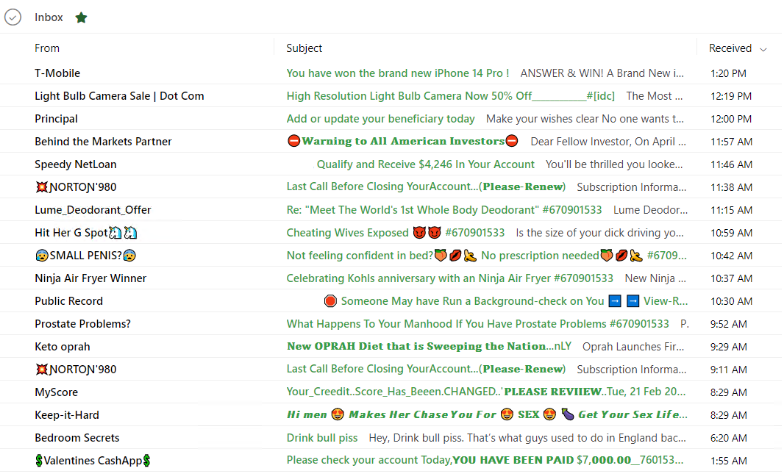
Task: Click the 10:30 AM received time
Action: pyautogui.click(x=731, y=301)
